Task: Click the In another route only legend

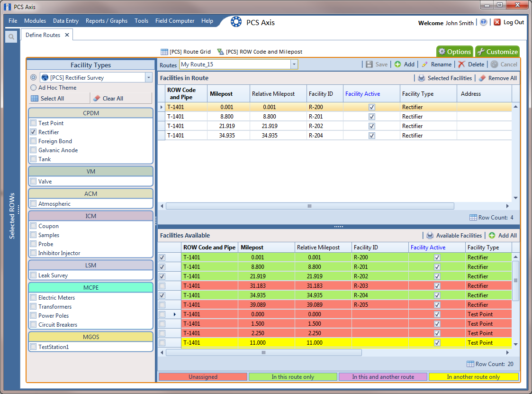Action: pos(473,376)
